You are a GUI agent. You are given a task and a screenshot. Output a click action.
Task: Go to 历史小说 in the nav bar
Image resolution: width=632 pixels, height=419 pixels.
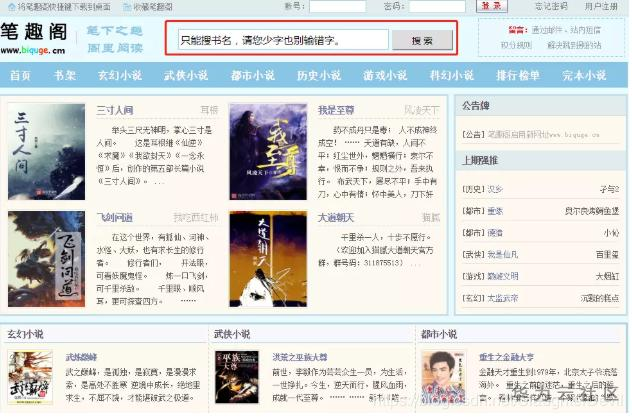[319, 75]
